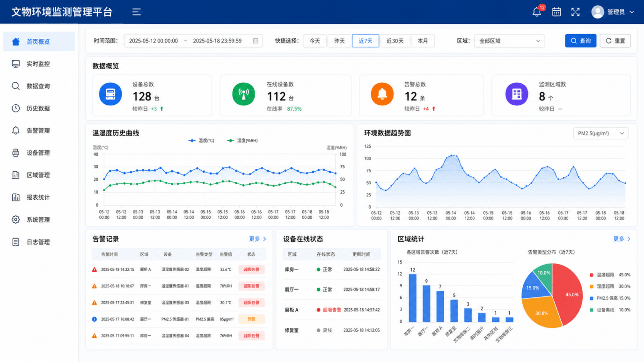
Task: Click the time range start date field
Action: point(153,41)
